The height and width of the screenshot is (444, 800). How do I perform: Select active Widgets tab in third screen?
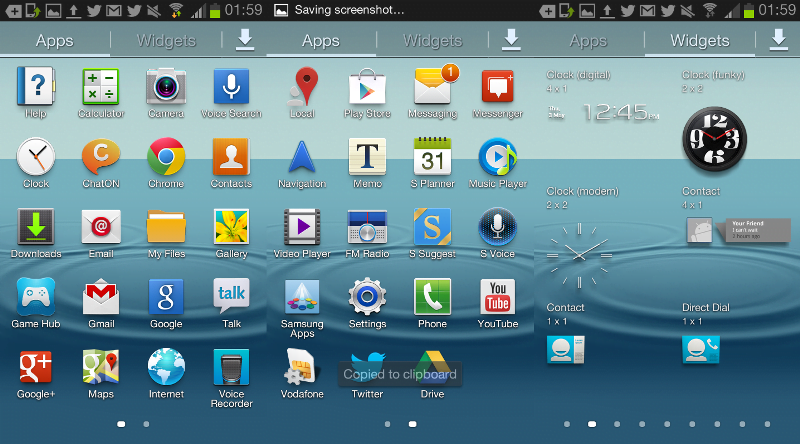tap(700, 40)
